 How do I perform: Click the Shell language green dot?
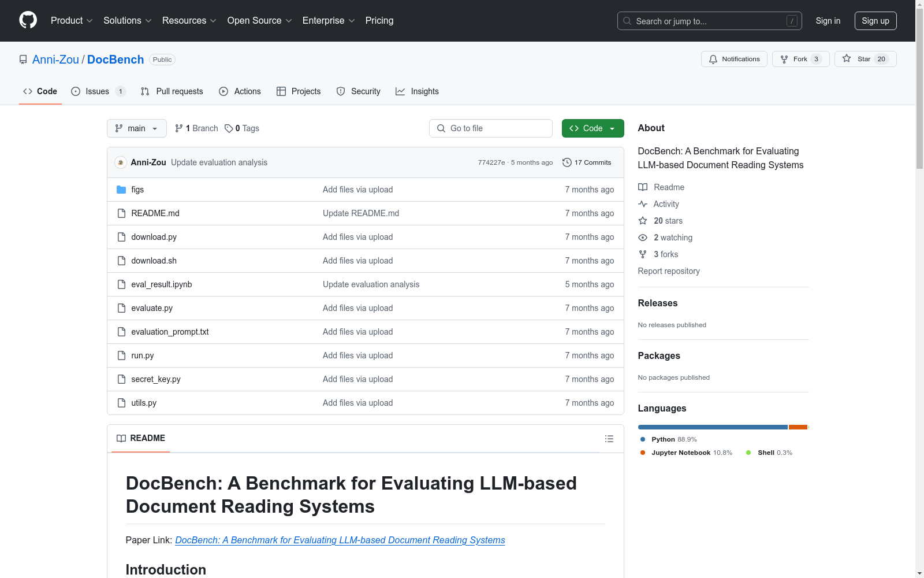click(x=748, y=453)
